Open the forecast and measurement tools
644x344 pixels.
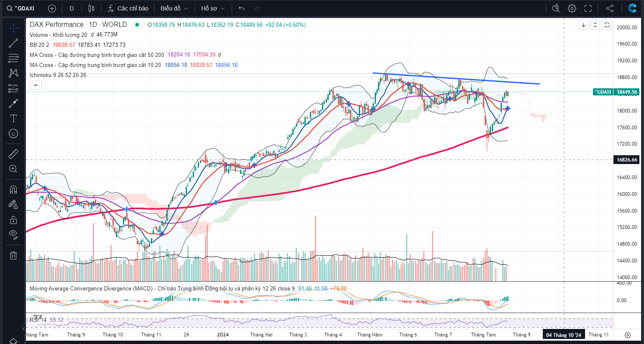[x=13, y=88]
